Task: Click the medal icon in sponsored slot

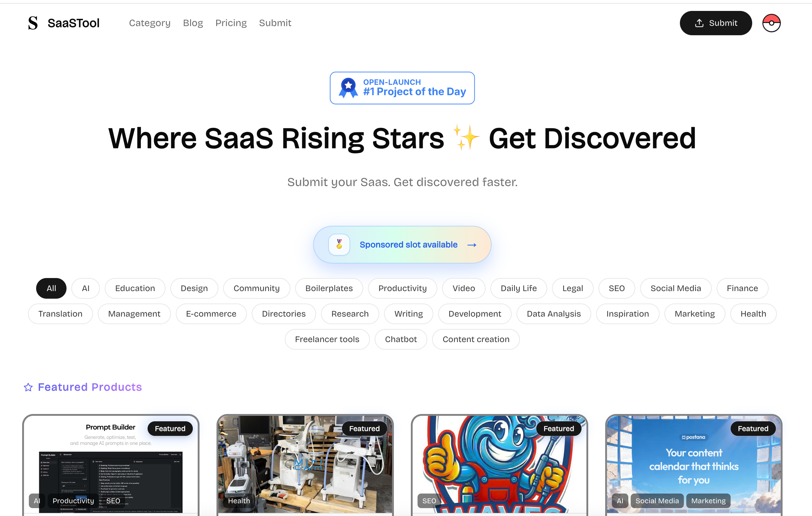Action: pos(339,244)
